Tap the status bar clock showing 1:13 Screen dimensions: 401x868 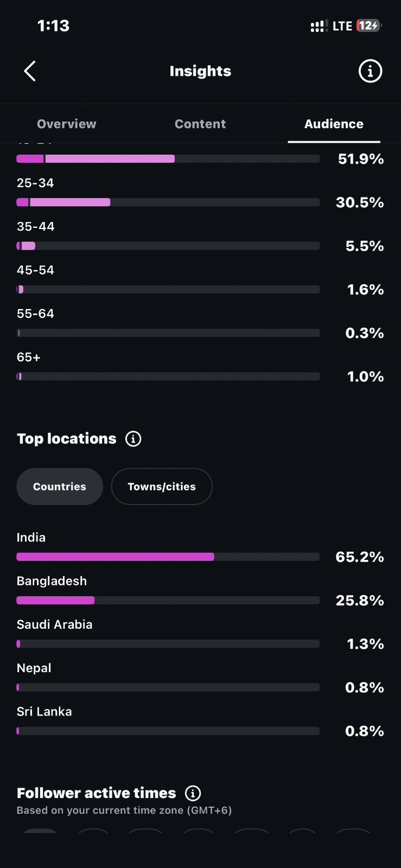coord(53,25)
